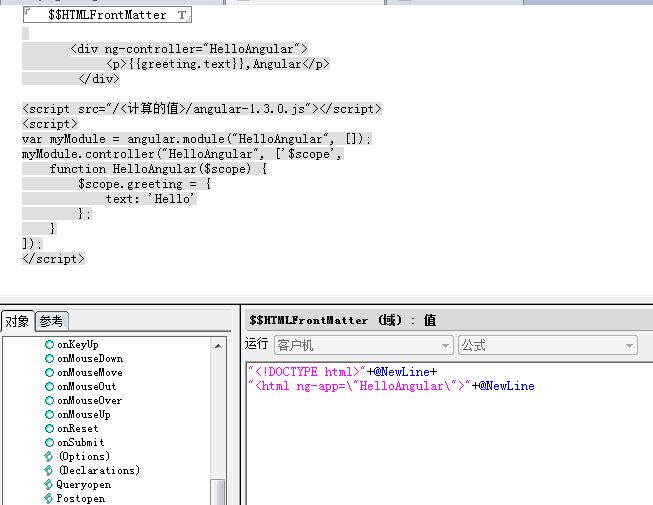Select the onKeyUp event
This screenshot has height=505, width=653.
(78, 345)
